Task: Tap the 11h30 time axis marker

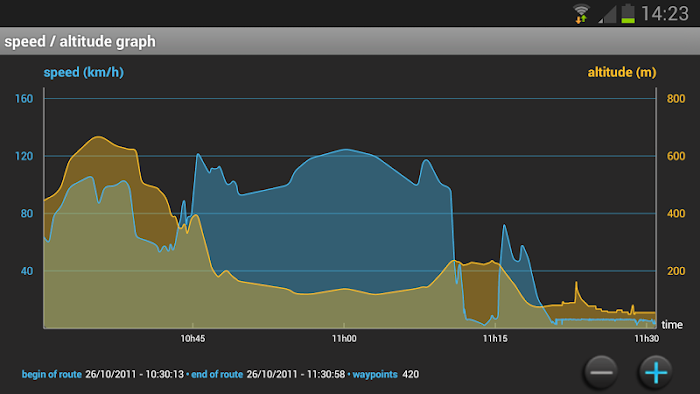Action: [646, 339]
